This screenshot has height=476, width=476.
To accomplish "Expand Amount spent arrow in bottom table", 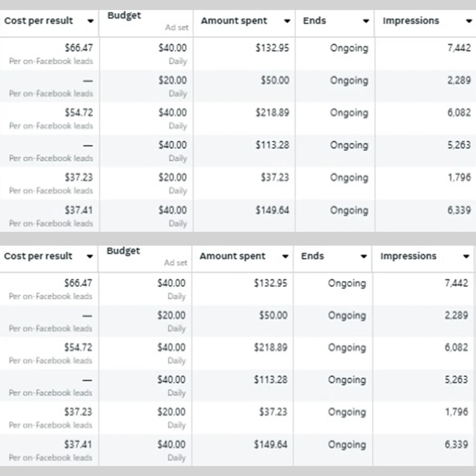I will [285, 257].
